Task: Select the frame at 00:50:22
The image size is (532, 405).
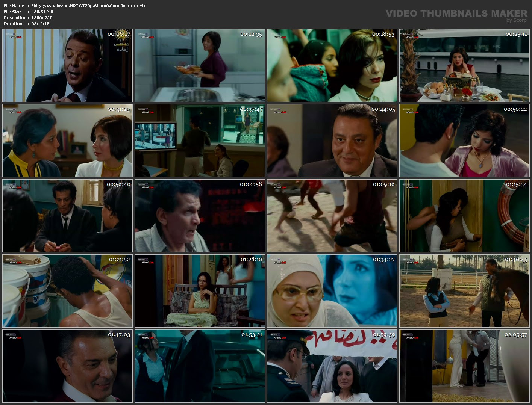Action: (x=465, y=141)
